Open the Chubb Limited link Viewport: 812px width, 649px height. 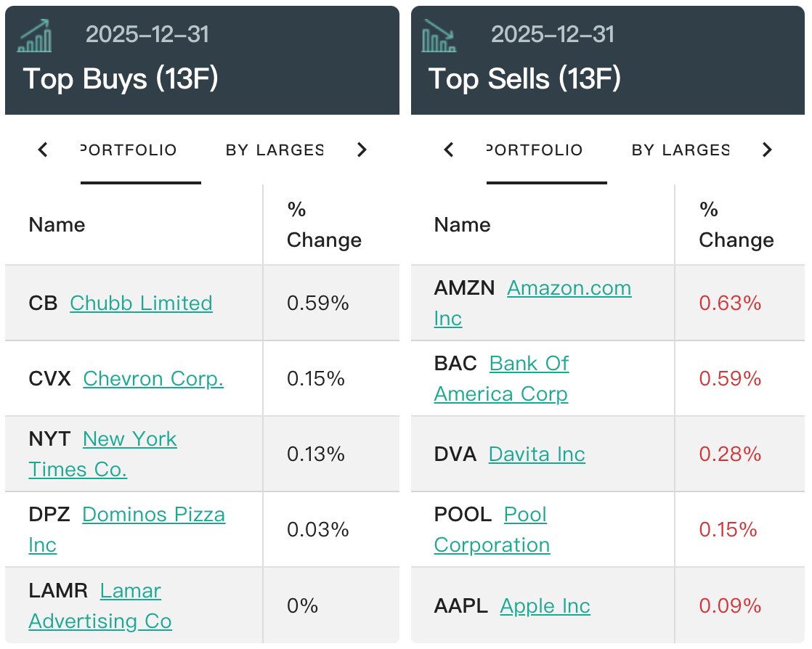pyautogui.click(x=141, y=303)
